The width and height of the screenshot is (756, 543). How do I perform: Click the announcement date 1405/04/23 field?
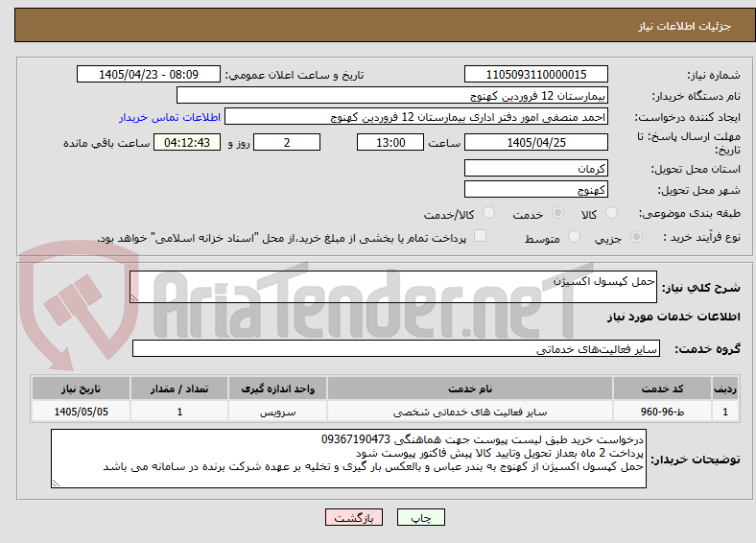pos(149,74)
